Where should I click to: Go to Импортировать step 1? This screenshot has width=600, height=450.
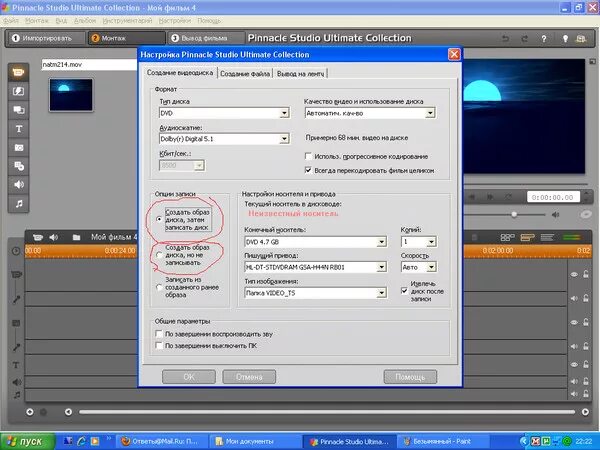tap(46, 38)
